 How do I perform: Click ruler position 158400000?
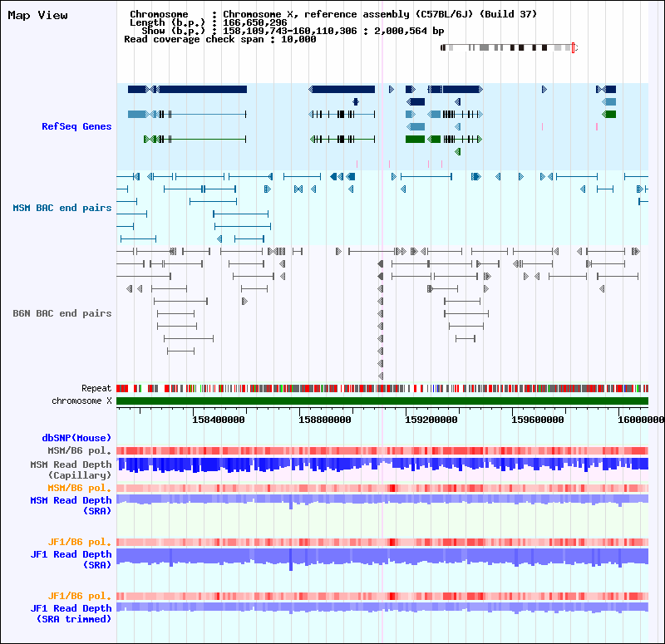(219, 420)
